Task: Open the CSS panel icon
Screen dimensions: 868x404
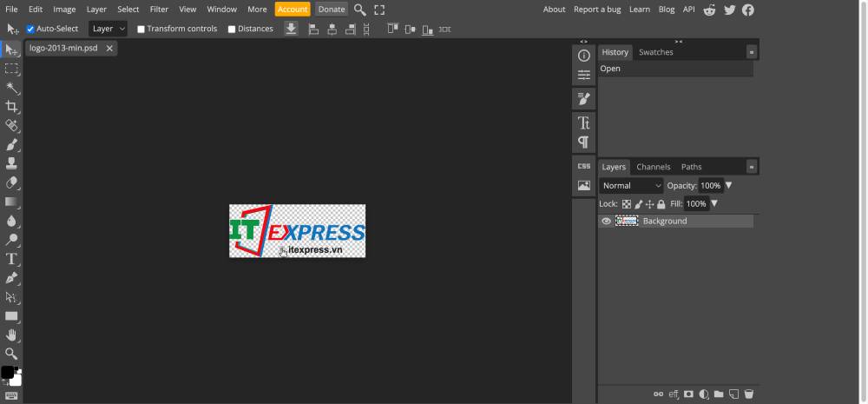Action: click(583, 166)
